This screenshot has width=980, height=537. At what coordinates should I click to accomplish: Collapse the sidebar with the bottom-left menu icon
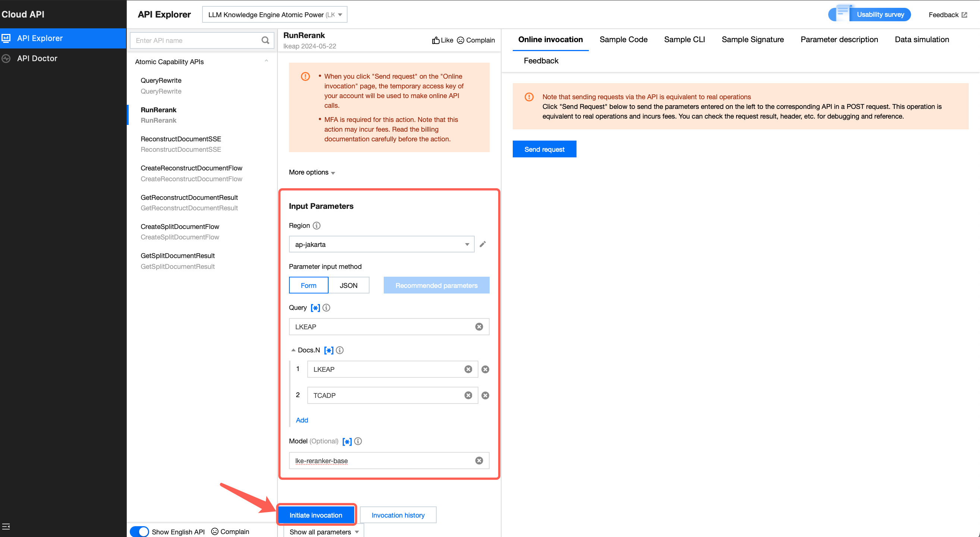click(6, 526)
